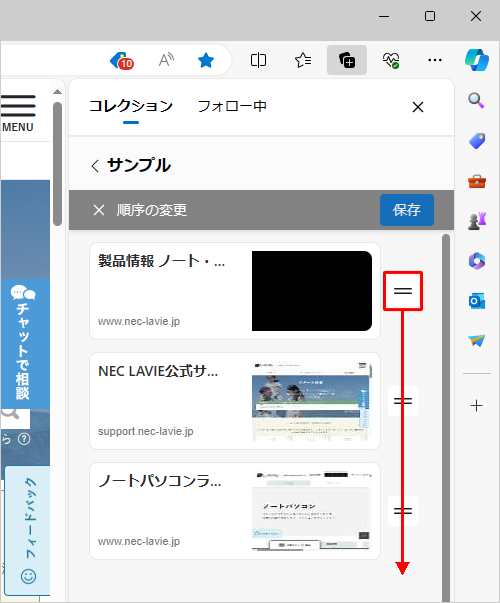Switch to the フォロー中 tab

(232, 106)
